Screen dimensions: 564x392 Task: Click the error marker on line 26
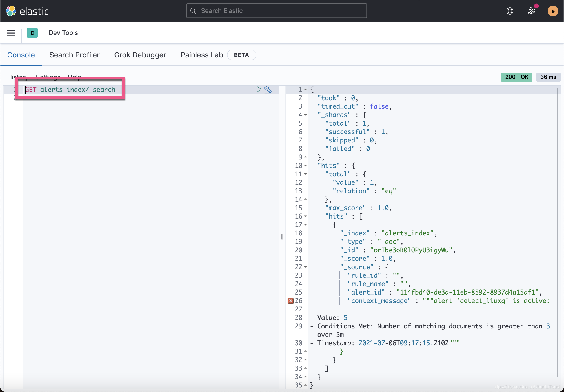point(290,301)
